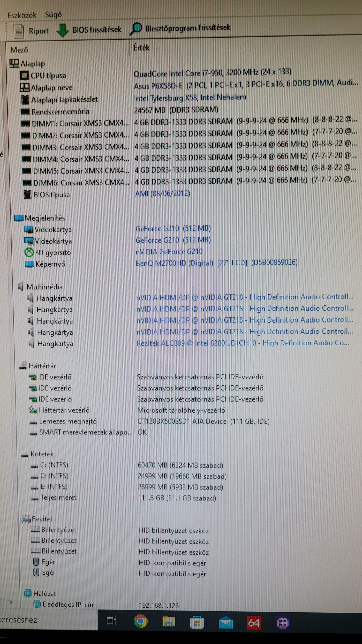Select the Rendszermemória memory icon
This screenshot has width=362, height=644.
(25, 111)
